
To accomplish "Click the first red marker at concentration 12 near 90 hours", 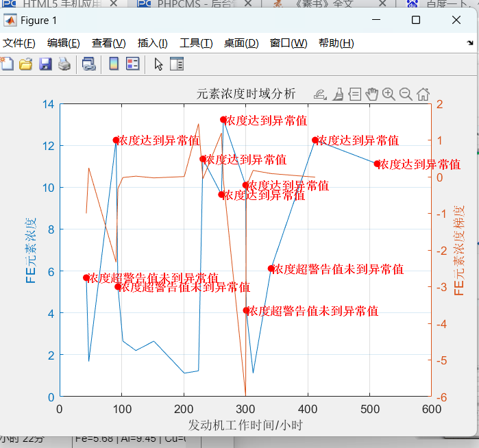I will point(116,140).
